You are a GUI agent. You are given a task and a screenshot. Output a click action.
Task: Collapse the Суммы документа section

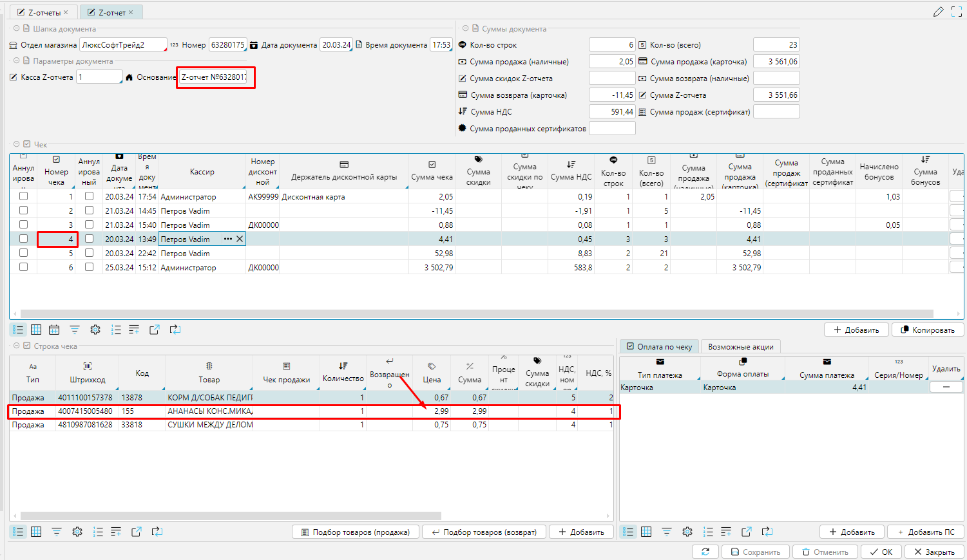pos(465,28)
